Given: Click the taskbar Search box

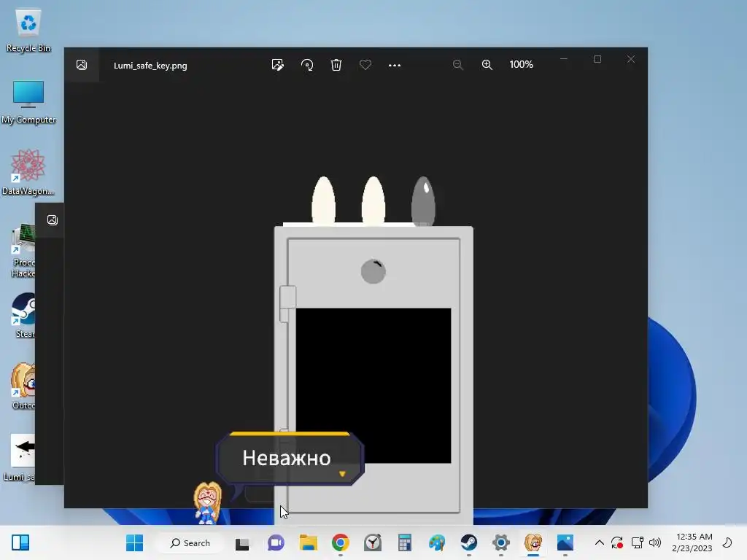Looking at the screenshot, I should tap(190, 542).
